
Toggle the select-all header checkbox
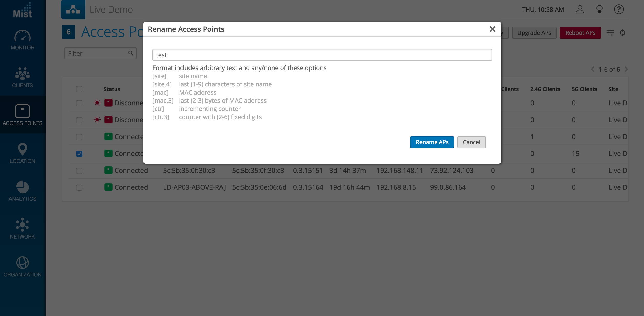point(79,89)
